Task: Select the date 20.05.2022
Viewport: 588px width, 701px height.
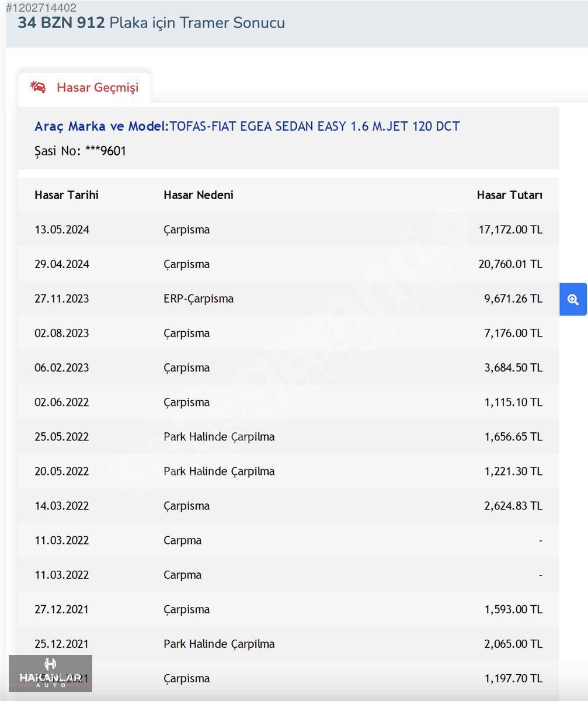Action: coord(62,471)
